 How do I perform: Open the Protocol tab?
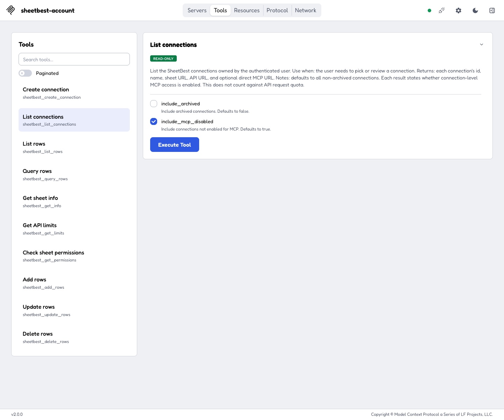pos(277,10)
